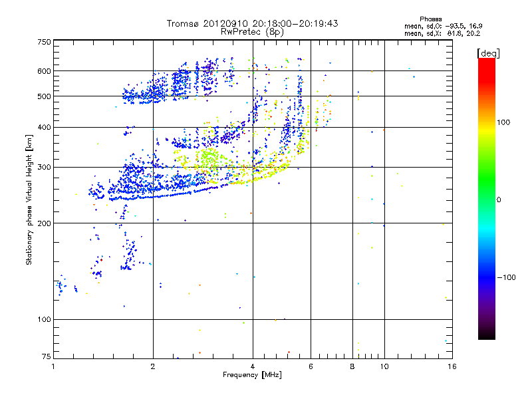Screen dimensions: 532x399
Task: Click the plot title 'Tromsø 20120910 20:18:00-20:19:43'
Action: click(x=252, y=23)
